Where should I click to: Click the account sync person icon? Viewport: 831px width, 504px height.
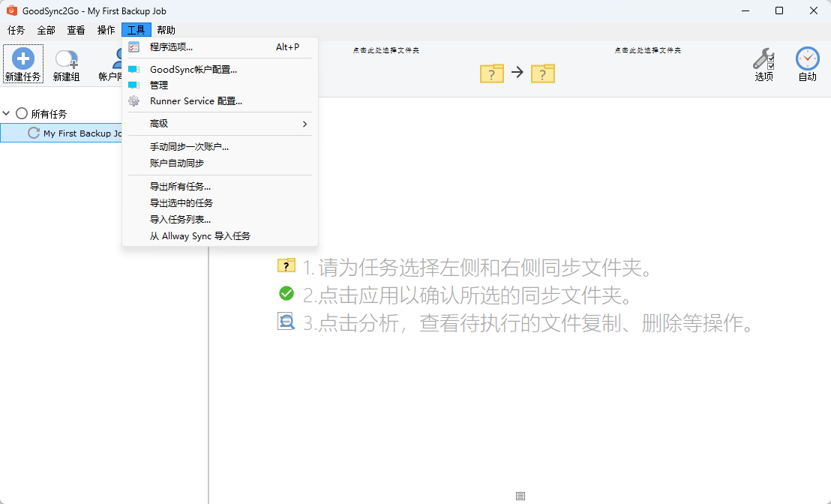[x=117, y=58]
